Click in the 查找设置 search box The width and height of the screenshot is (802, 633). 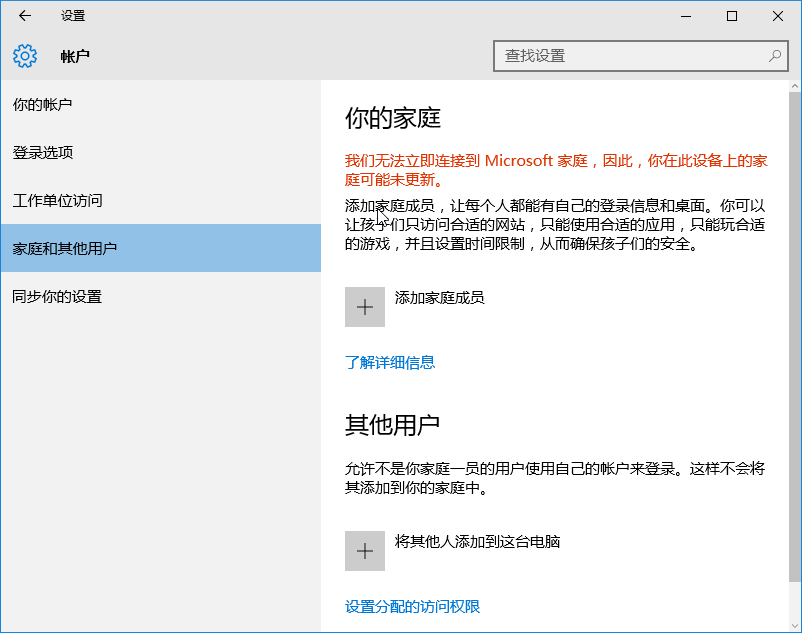pos(630,56)
